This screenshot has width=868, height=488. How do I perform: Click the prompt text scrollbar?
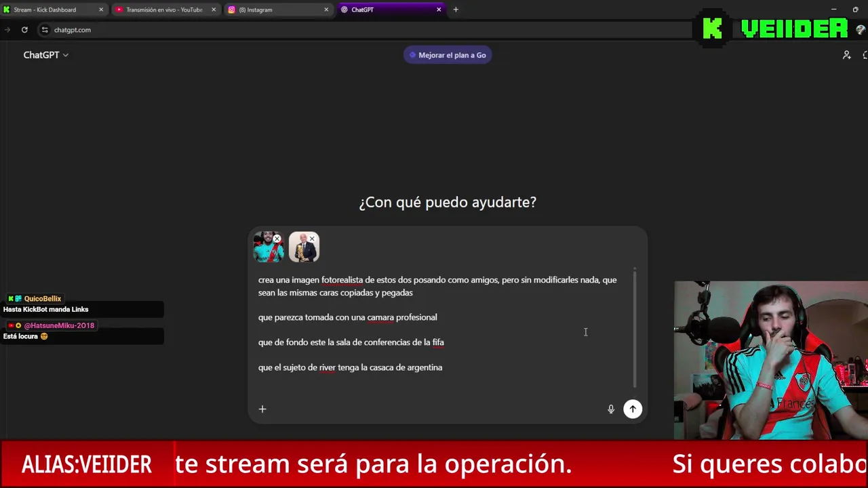click(x=635, y=329)
